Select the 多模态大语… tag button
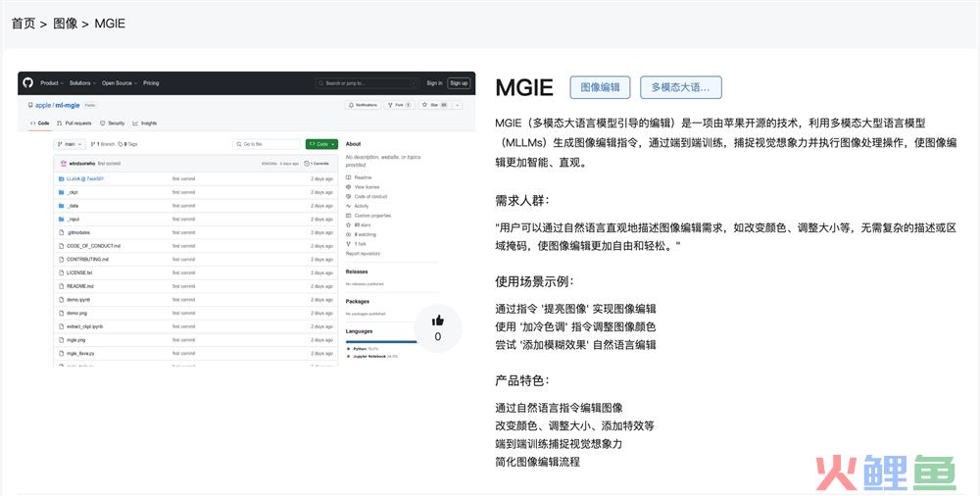This screenshot has height=496, width=980. coord(681,87)
